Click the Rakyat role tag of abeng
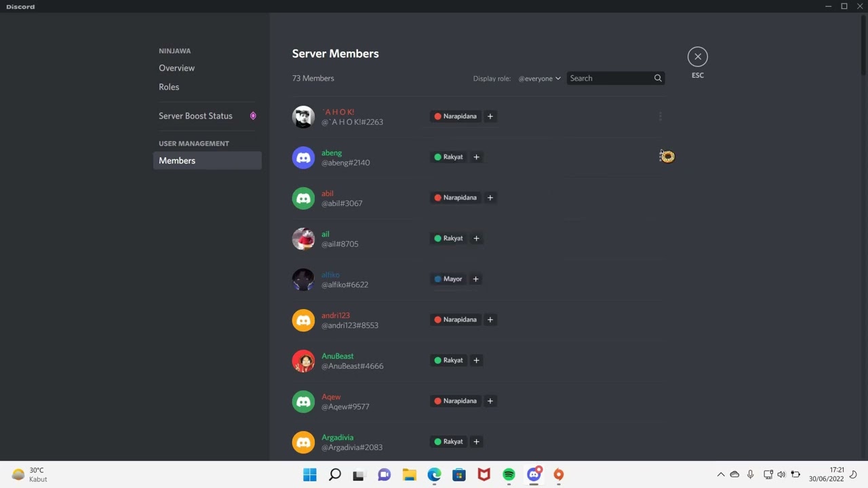 (x=449, y=157)
